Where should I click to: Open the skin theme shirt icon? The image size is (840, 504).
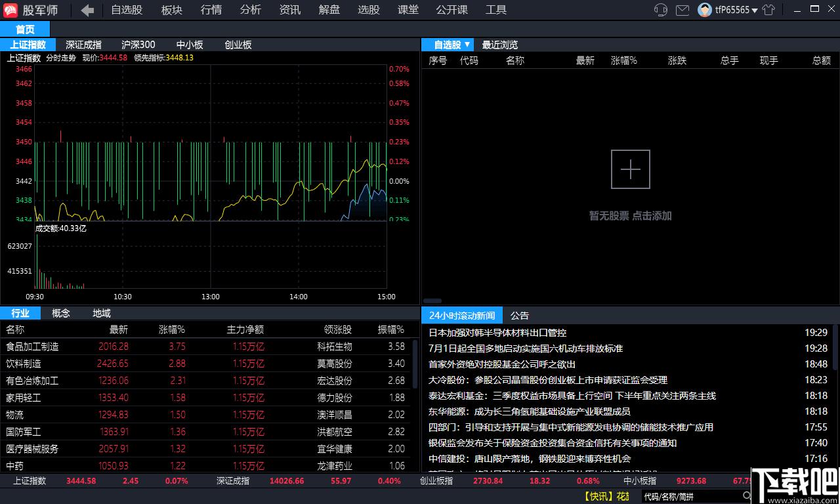click(x=768, y=10)
